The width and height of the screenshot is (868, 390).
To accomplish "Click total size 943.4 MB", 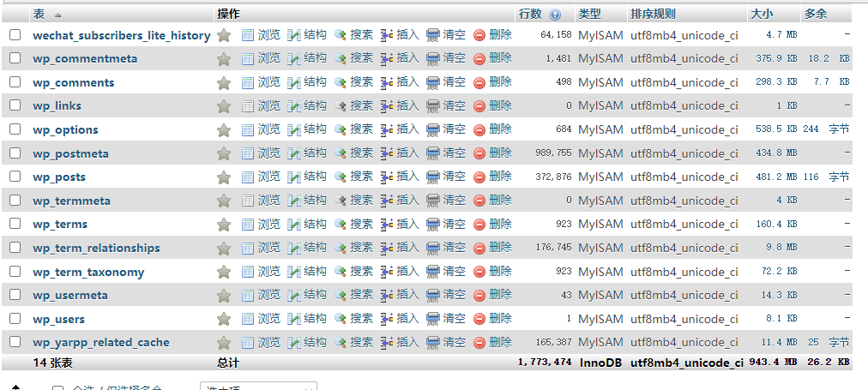I will pyautogui.click(x=774, y=363).
